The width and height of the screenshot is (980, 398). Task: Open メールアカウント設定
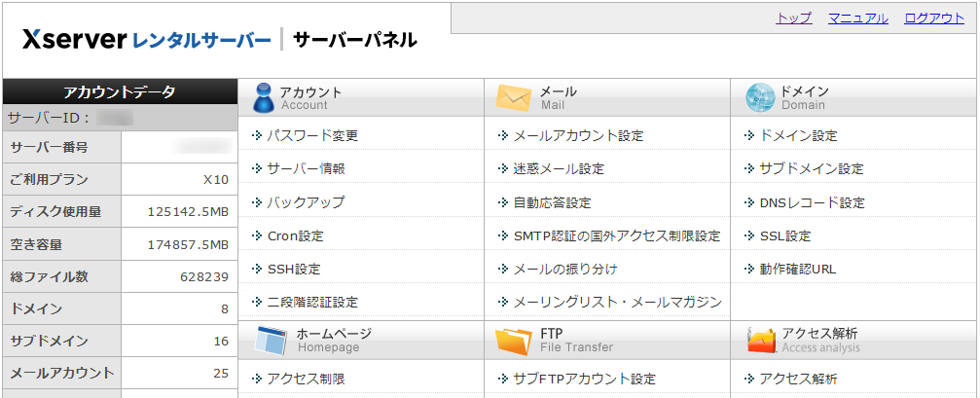click(x=578, y=135)
